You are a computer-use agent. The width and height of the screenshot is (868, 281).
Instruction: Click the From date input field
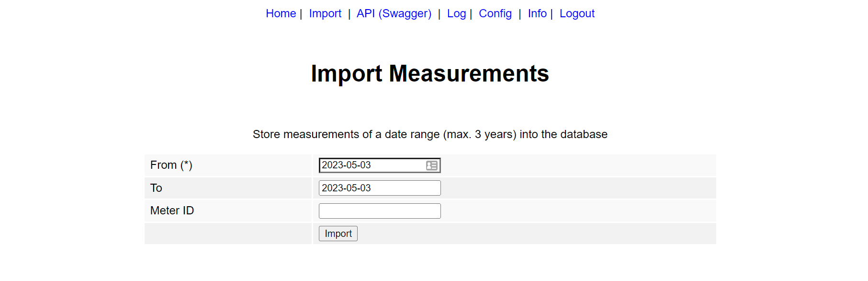[x=380, y=165]
